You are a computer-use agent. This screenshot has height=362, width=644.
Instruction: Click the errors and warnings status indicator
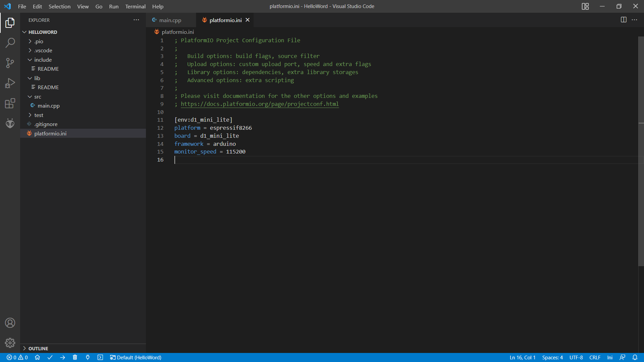tap(17, 357)
